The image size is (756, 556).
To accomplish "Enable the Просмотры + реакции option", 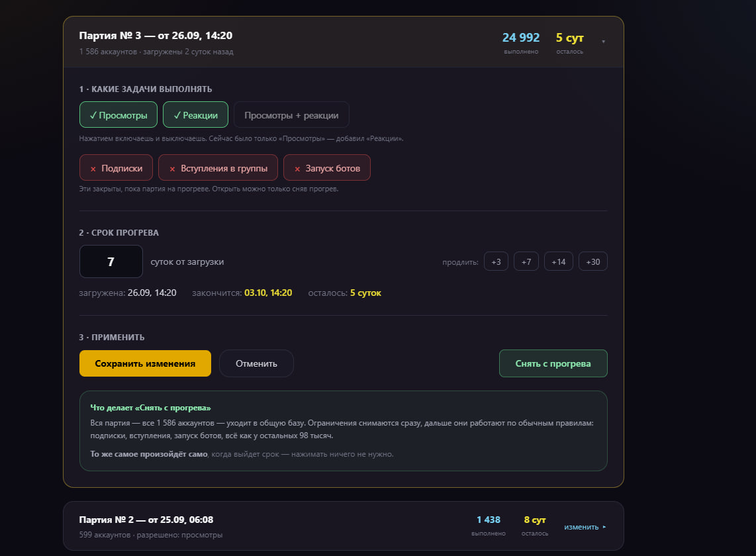I will coord(291,115).
